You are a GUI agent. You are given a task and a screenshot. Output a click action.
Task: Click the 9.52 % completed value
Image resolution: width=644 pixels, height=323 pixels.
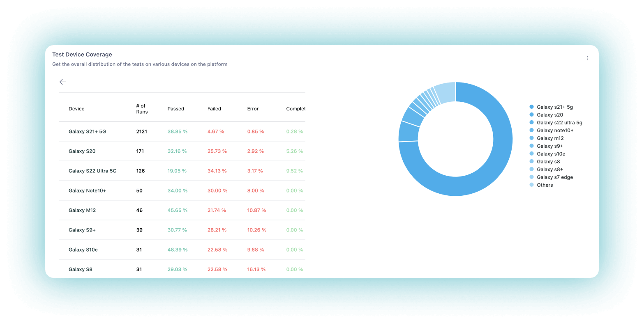click(295, 171)
